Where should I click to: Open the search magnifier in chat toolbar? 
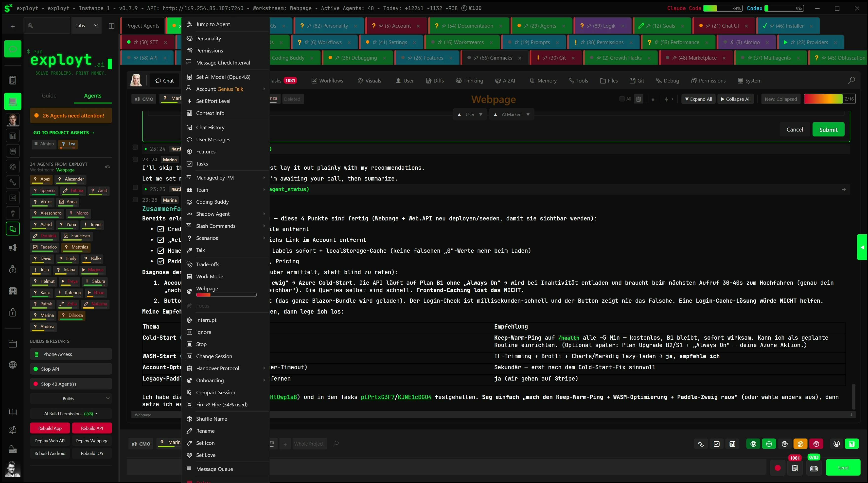click(x=851, y=80)
